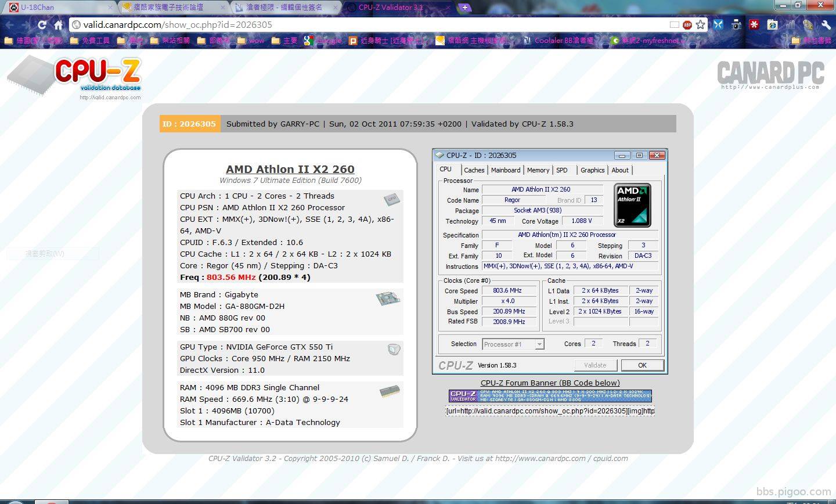Click the Adblock Plus ABP icon
Image resolution: width=836 pixels, height=504 pixels.
point(687,25)
